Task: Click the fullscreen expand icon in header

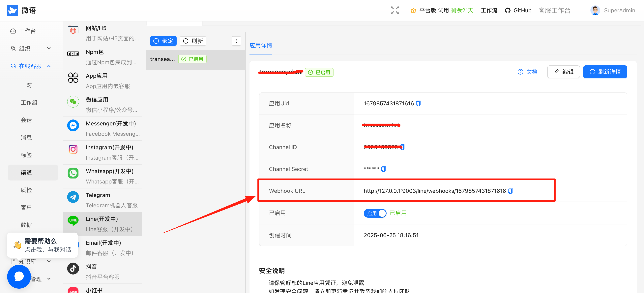Action: [395, 11]
